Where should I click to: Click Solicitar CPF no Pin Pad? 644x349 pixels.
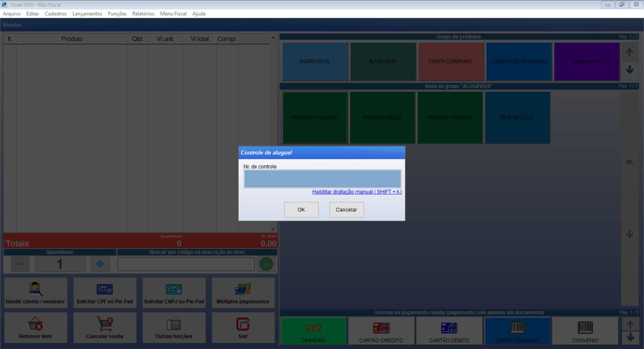[105, 293]
